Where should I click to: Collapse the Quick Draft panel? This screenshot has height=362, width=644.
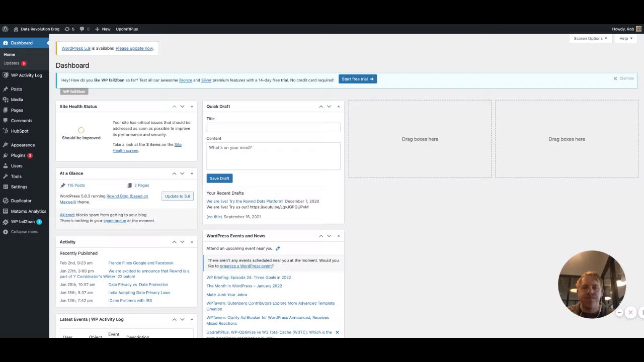(339, 107)
